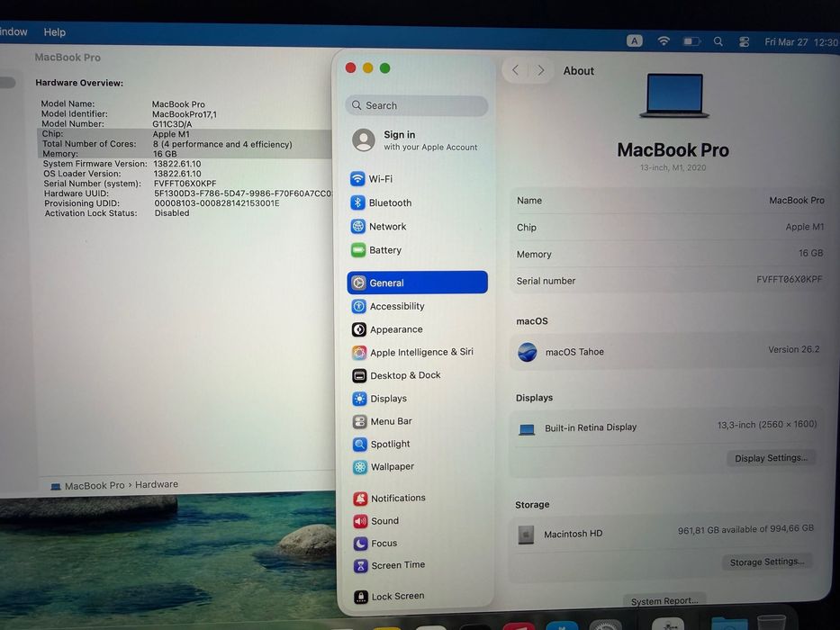
Task: Click the Name row showing MacBook Pro
Action: (670, 201)
